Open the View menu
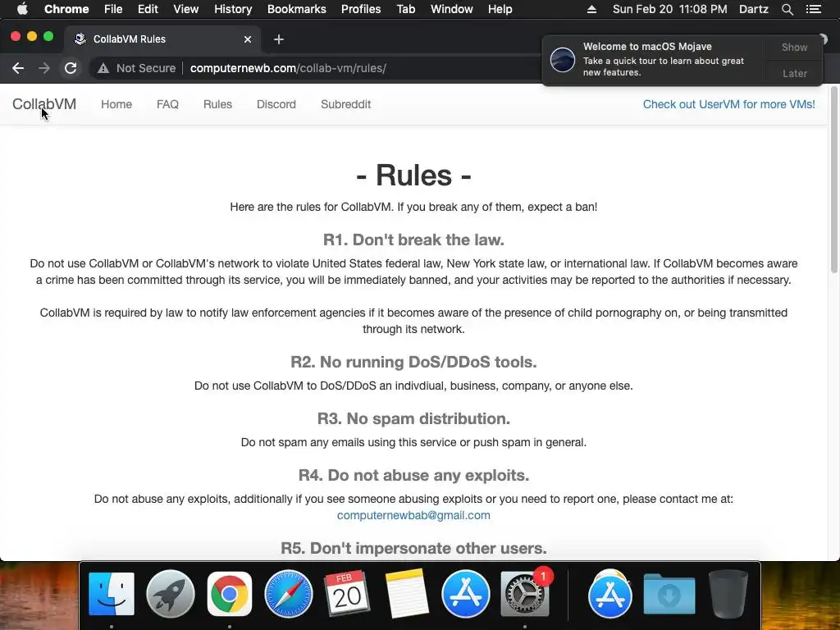 pos(186,9)
